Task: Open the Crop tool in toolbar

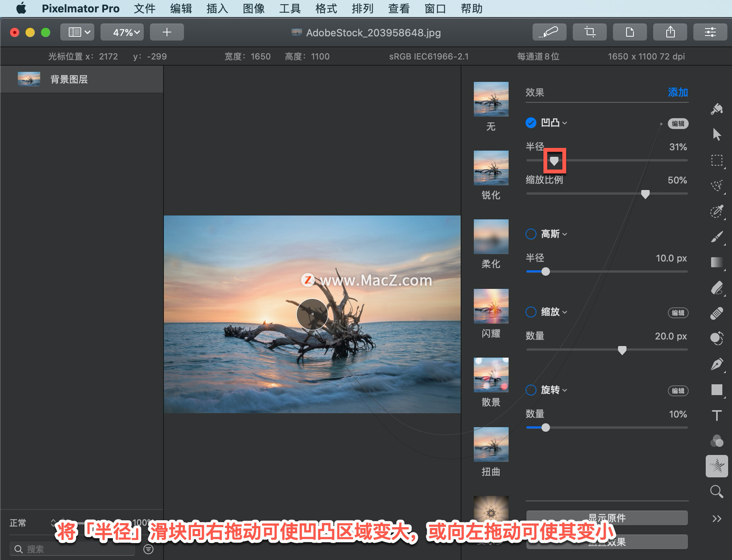Action: click(590, 32)
